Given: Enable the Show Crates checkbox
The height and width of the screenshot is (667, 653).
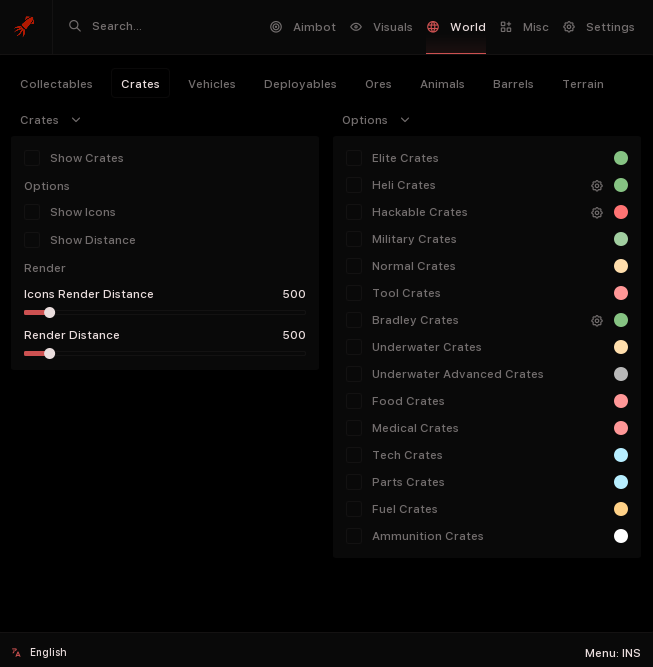Looking at the screenshot, I should pyautogui.click(x=32, y=158).
